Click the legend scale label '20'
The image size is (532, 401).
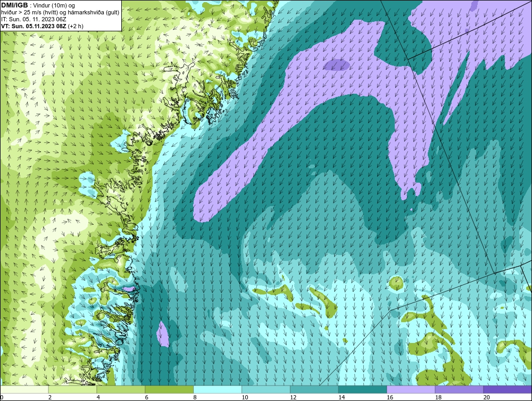(x=487, y=397)
